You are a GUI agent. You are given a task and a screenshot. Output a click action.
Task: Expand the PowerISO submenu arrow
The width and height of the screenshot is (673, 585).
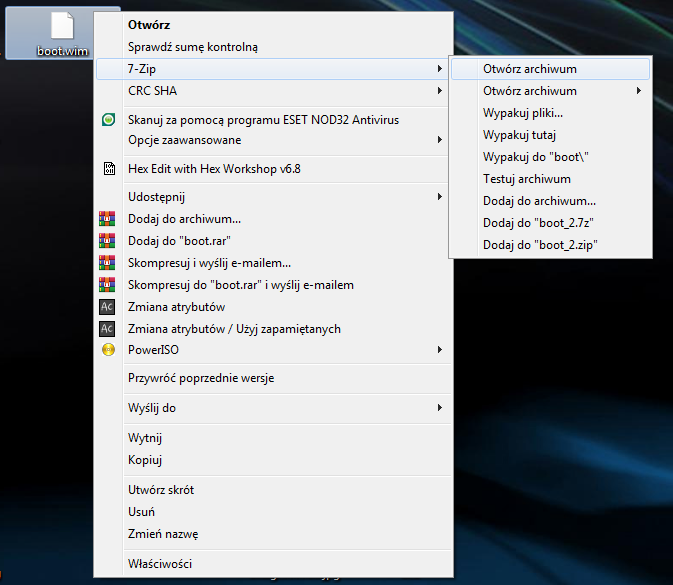440,349
